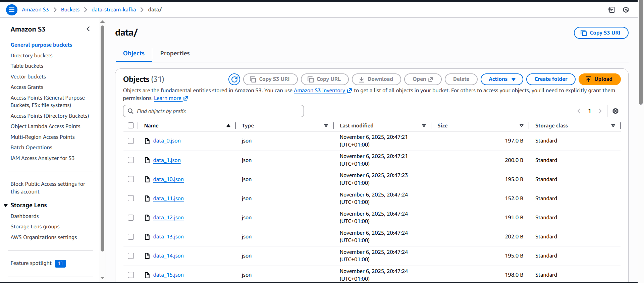Check the box for data_11.json

(131, 198)
